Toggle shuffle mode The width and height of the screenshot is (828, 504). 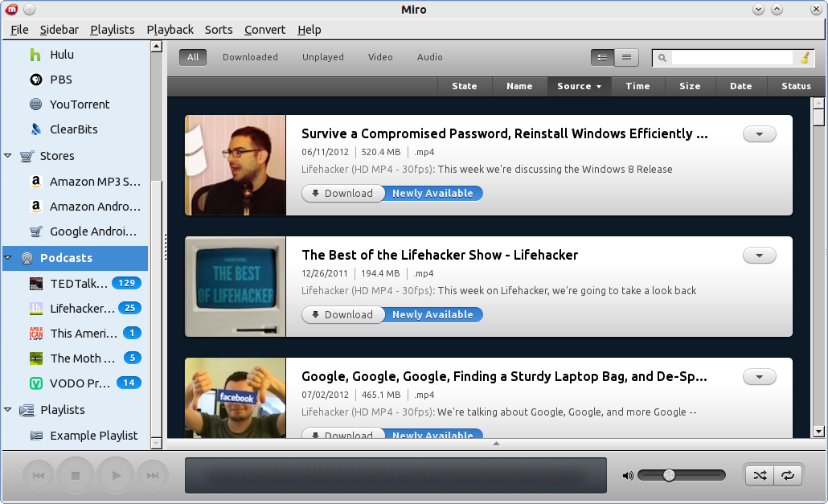click(760, 476)
